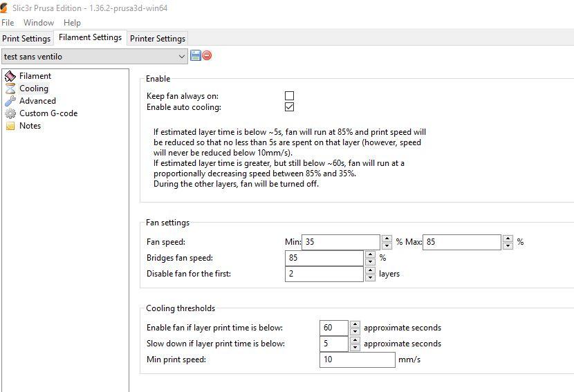Click the Min fan speed input field
Image resolution: width=574 pixels, height=392 pixels.
[x=341, y=242]
